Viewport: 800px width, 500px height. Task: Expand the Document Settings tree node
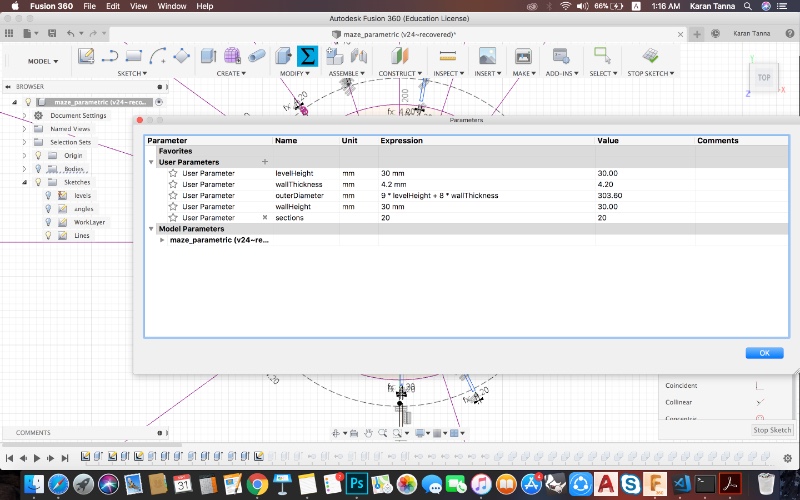point(24,115)
